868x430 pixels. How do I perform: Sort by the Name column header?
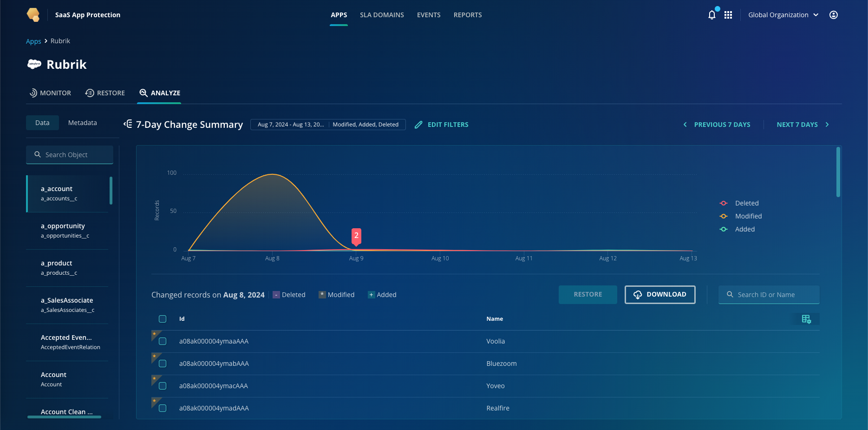[495, 319]
